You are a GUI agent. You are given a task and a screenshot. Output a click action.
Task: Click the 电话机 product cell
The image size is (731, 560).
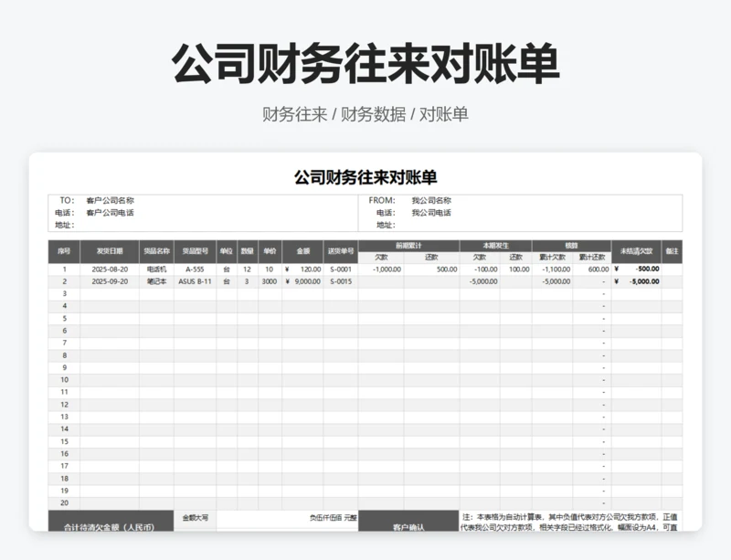click(x=156, y=269)
